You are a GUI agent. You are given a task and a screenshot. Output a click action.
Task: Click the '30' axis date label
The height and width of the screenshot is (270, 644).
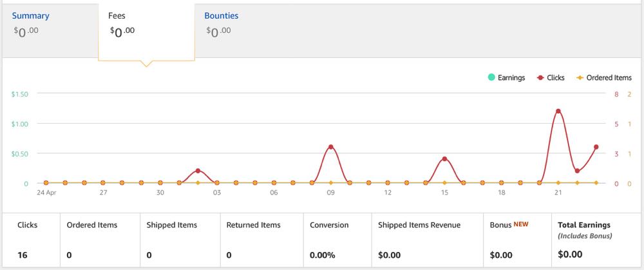[160, 192]
